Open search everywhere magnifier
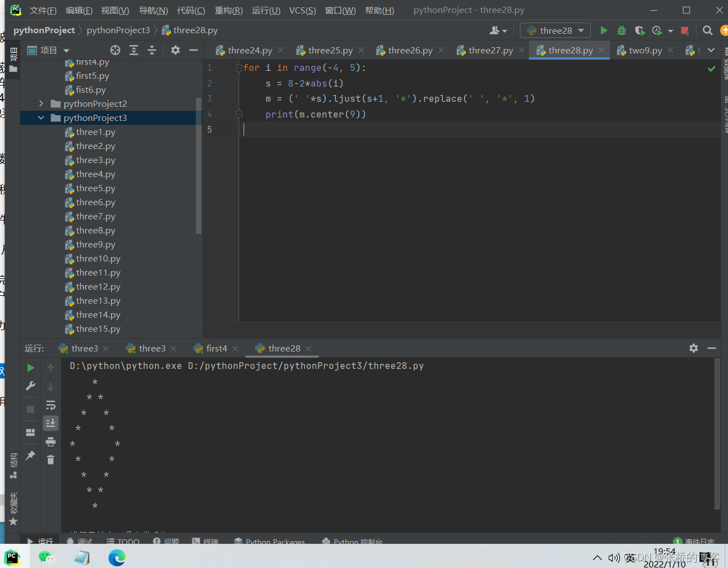The width and height of the screenshot is (728, 568). (x=708, y=30)
